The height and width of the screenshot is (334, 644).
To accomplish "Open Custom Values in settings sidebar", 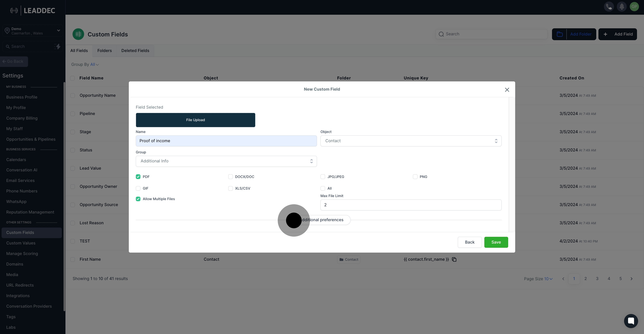I will (x=21, y=243).
